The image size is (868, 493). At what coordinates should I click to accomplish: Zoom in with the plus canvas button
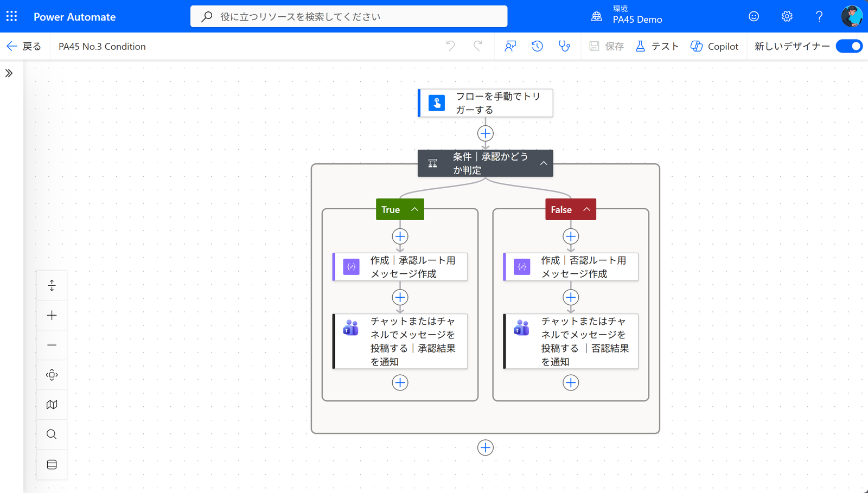52,315
